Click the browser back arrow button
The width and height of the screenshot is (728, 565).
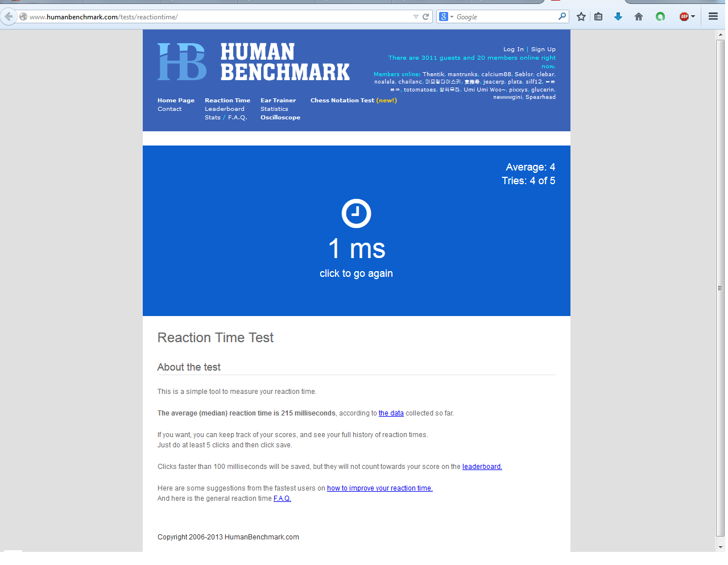click(x=9, y=16)
